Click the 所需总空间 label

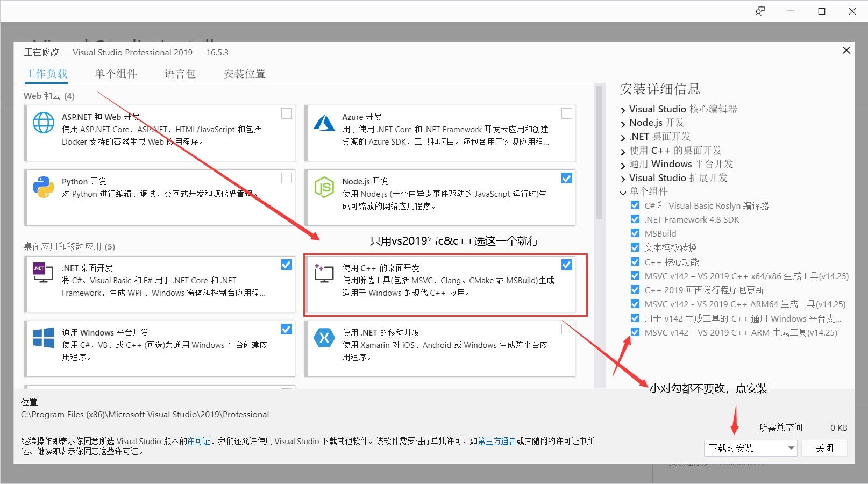click(x=781, y=428)
